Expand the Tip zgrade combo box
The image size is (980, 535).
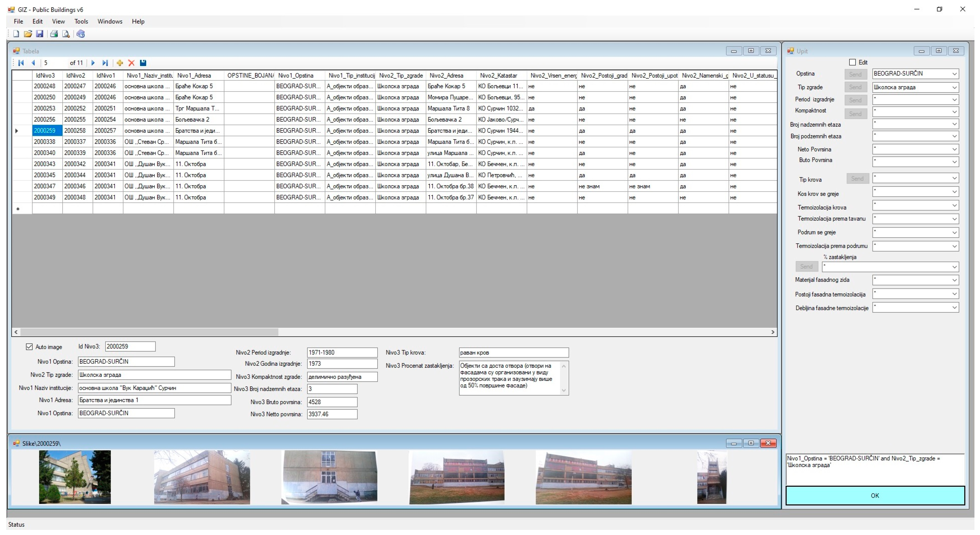954,87
